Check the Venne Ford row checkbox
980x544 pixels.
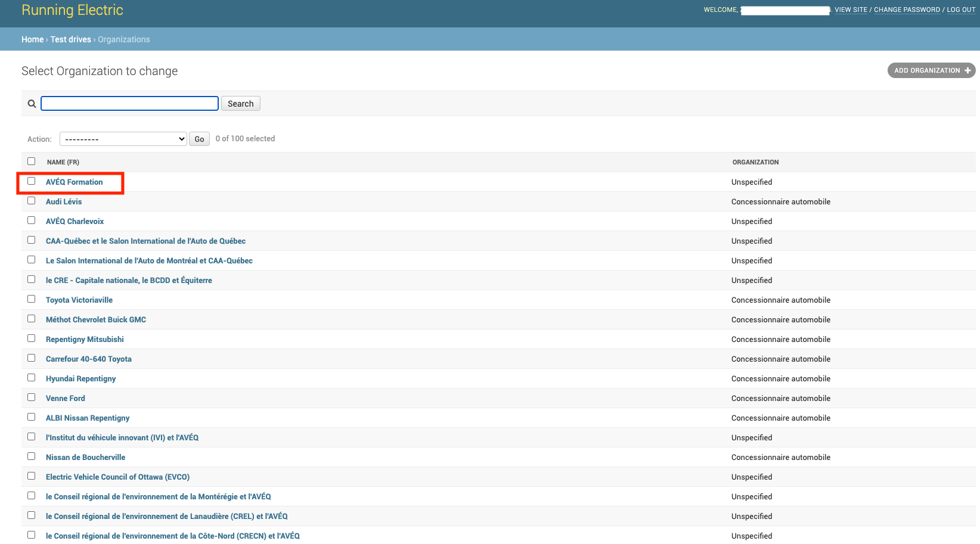click(32, 397)
